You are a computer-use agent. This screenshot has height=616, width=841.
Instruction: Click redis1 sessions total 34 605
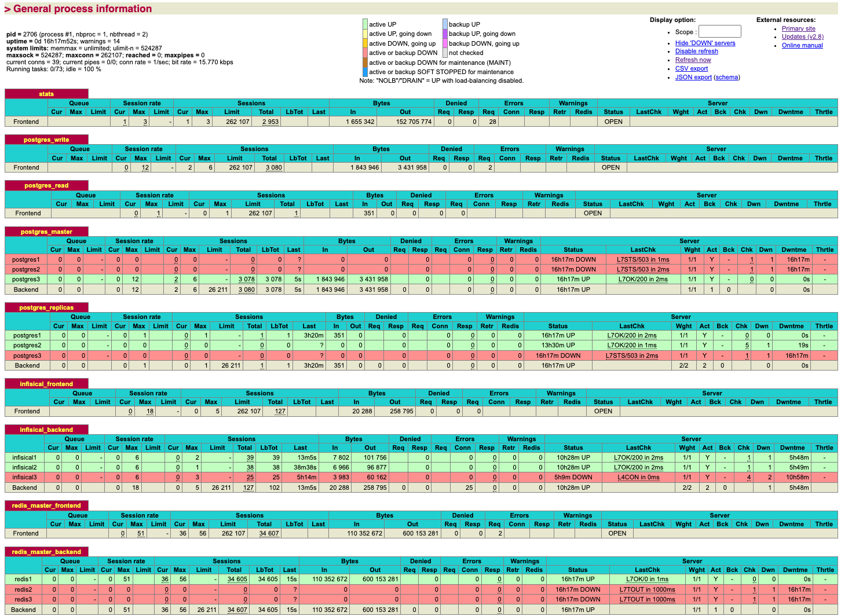(x=237, y=580)
